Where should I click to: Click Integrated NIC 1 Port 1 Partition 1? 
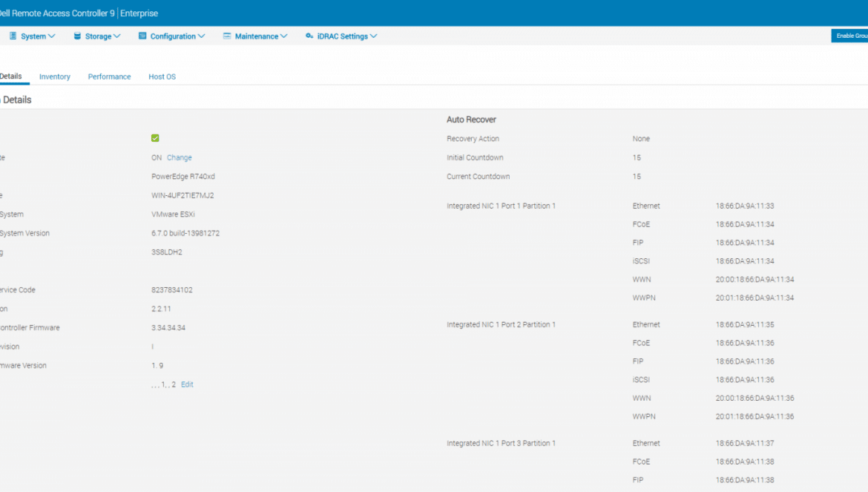[501, 206]
